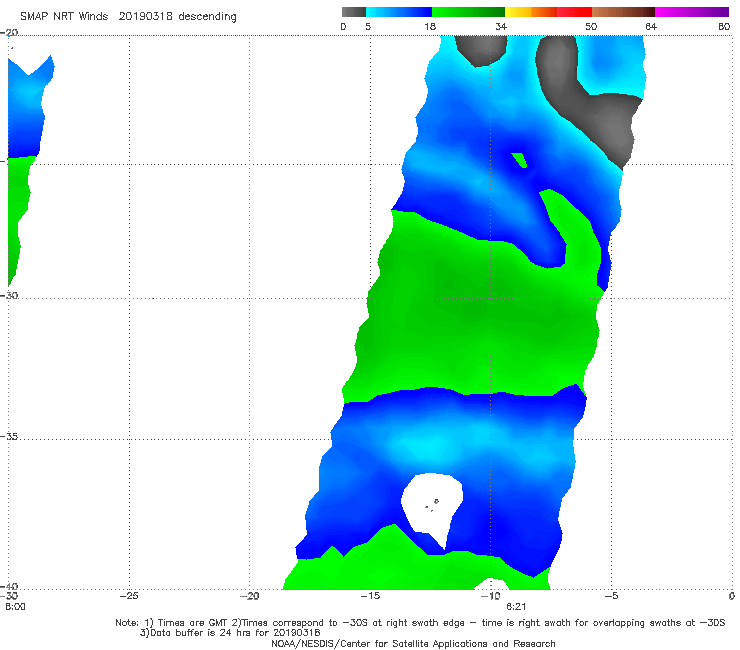This screenshot has width=740, height=650.
Task: Click the note '3)Data buffer is 24 hrs'
Action: (230, 633)
